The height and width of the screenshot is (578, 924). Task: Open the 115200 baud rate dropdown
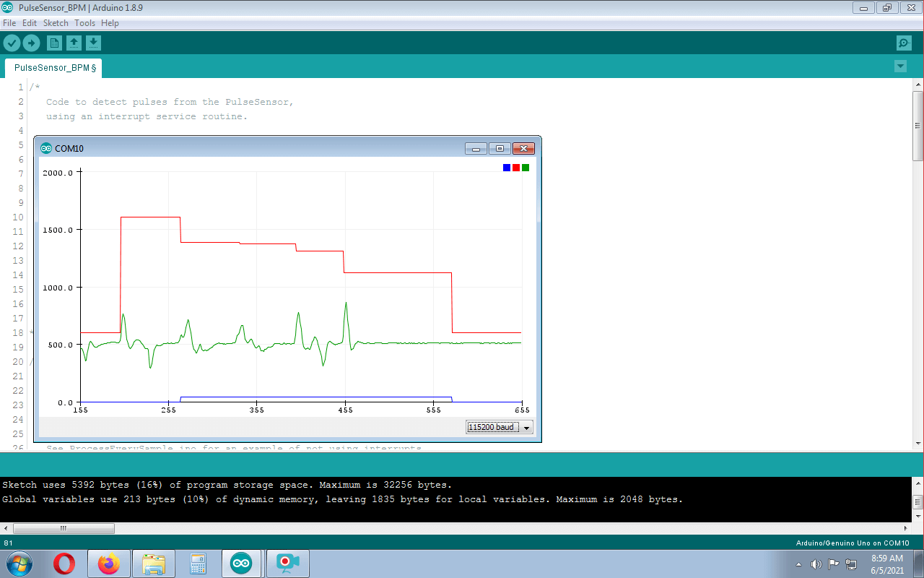528,426
